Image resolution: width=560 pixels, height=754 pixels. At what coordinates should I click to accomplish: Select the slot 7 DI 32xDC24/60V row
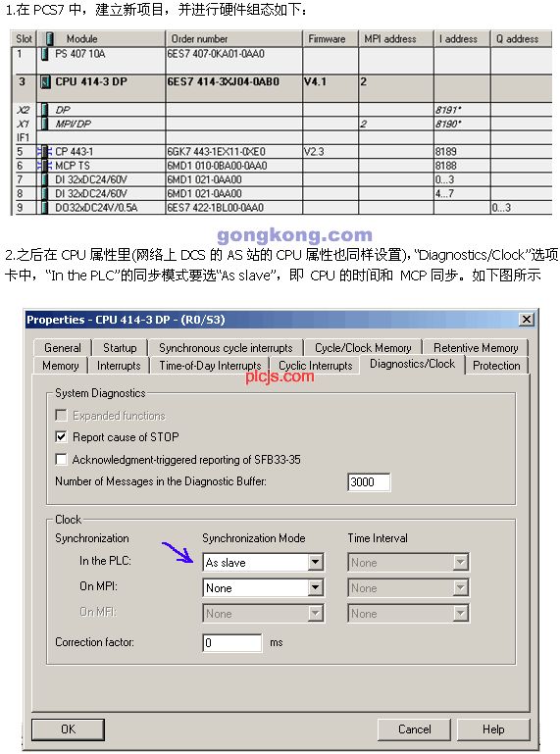tap(281, 179)
